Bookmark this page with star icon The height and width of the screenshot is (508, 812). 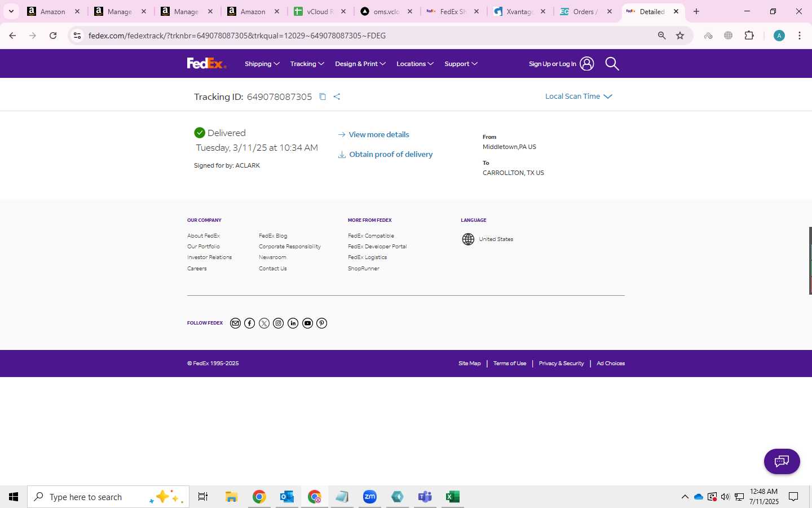680,36
